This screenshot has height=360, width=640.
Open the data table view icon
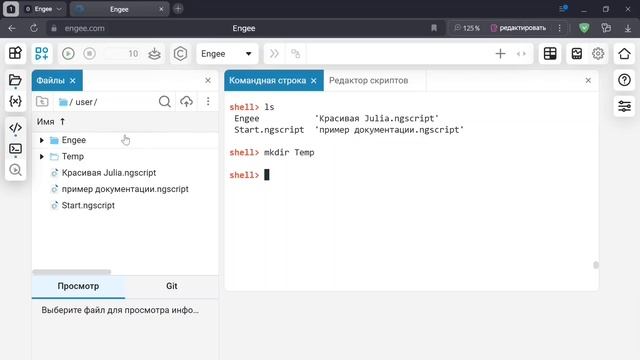pos(550,53)
